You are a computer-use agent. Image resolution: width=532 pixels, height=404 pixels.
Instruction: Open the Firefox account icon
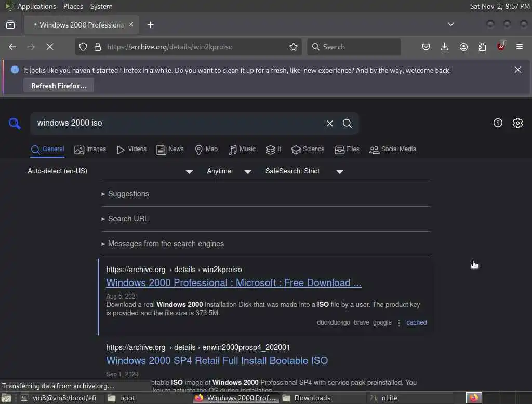click(x=463, y=47)
